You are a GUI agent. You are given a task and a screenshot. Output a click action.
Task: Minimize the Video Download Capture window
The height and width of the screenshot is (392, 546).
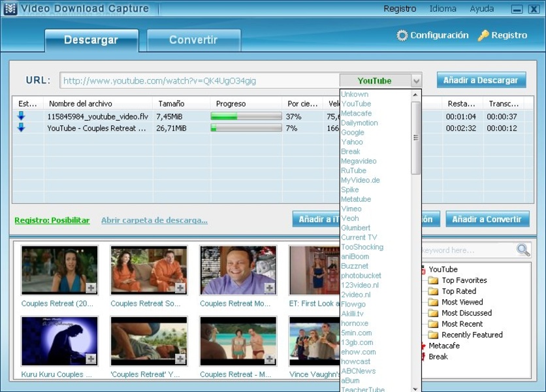(x=517, y=9)
